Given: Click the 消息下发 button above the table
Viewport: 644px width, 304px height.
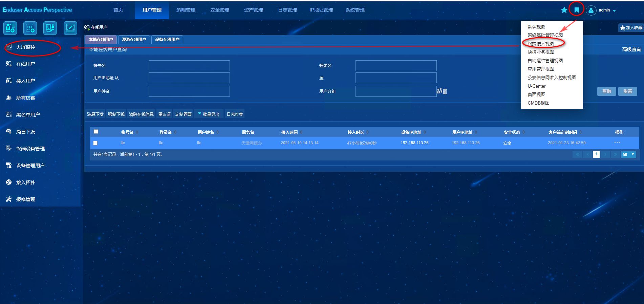Looking at the screenshot, I should pyautogui.click(x=95, y=114).
